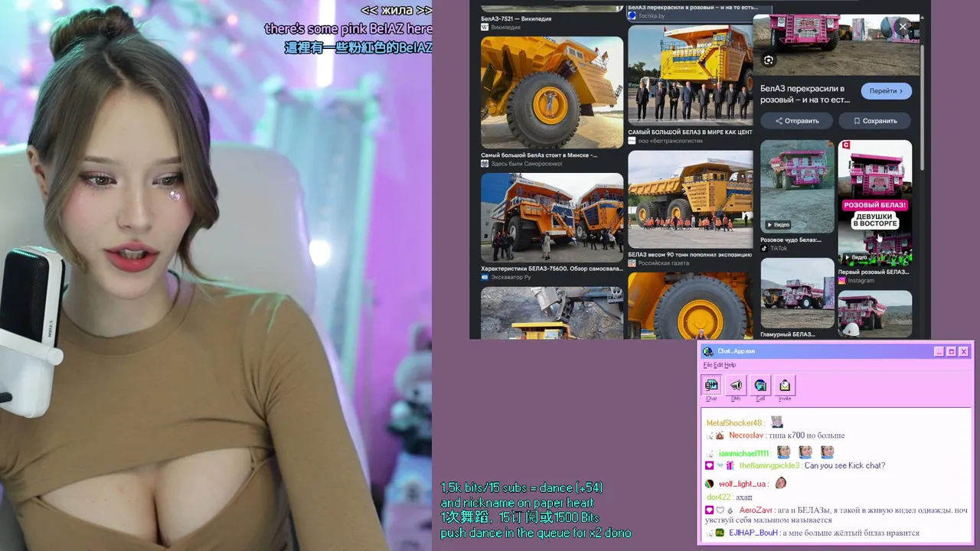Click 'САМЫЙ БОЛЬШОЙ БЕЛАЗ В МИРЕ' caption
The width and height of the screenshot is (980, 551).
[x=690, y=132]
